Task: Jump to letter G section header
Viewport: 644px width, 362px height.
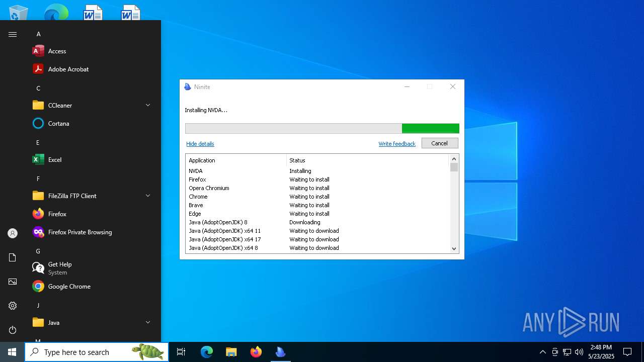Action: coord(38,251)
